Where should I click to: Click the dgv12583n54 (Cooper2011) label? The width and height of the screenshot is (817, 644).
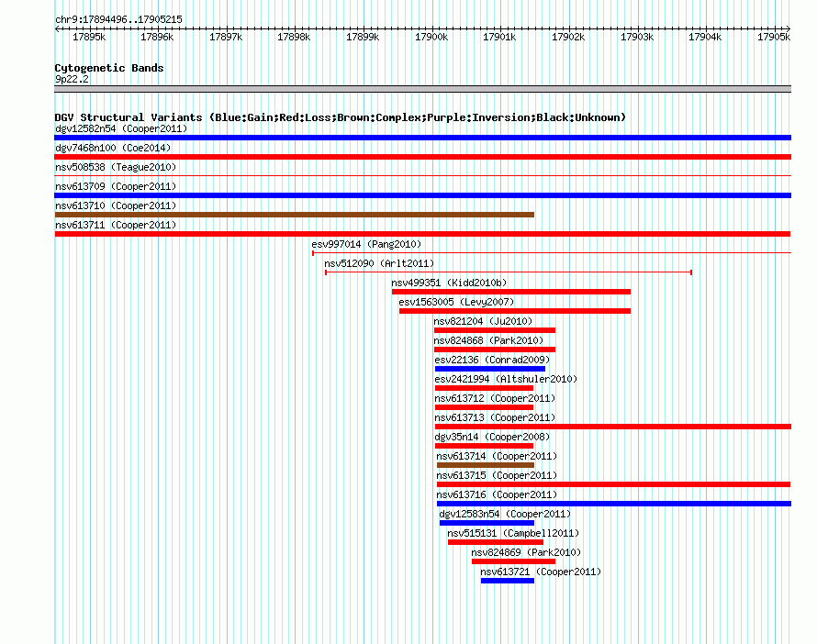pyautogui.click(x=505, y=514)
